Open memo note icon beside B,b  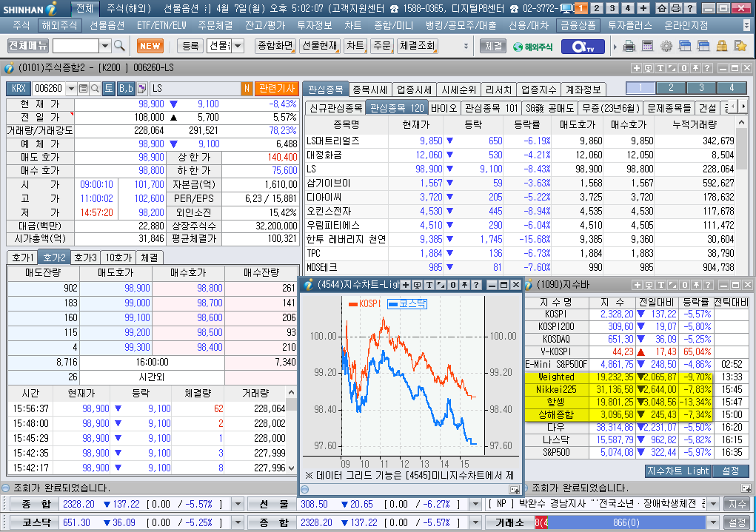pos(141,89)
